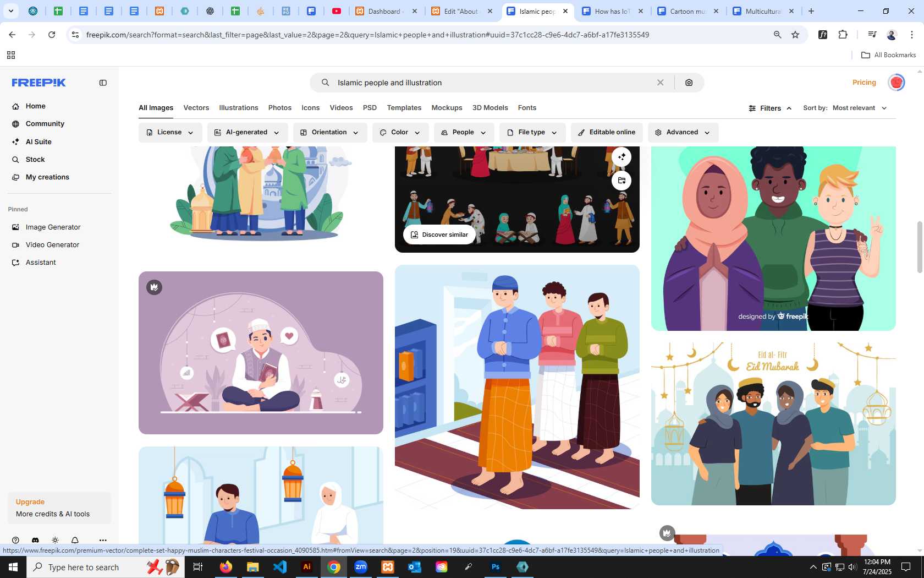Select the All Images tab
This screenshot has height=578, width=924.
tap(156, 108)
